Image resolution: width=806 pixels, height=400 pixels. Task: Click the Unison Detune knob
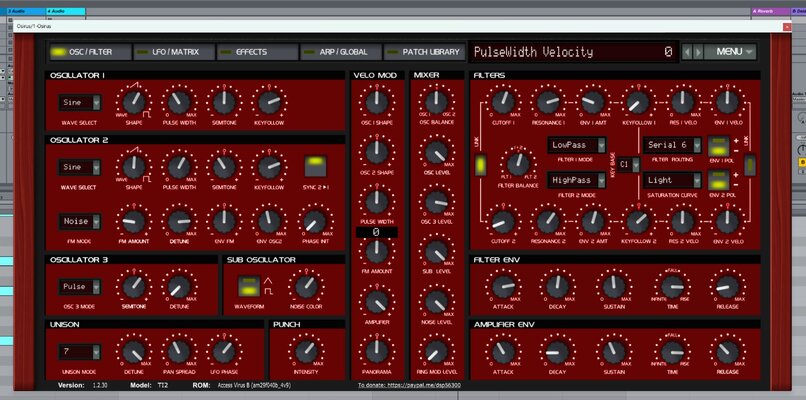click(134, 352)
